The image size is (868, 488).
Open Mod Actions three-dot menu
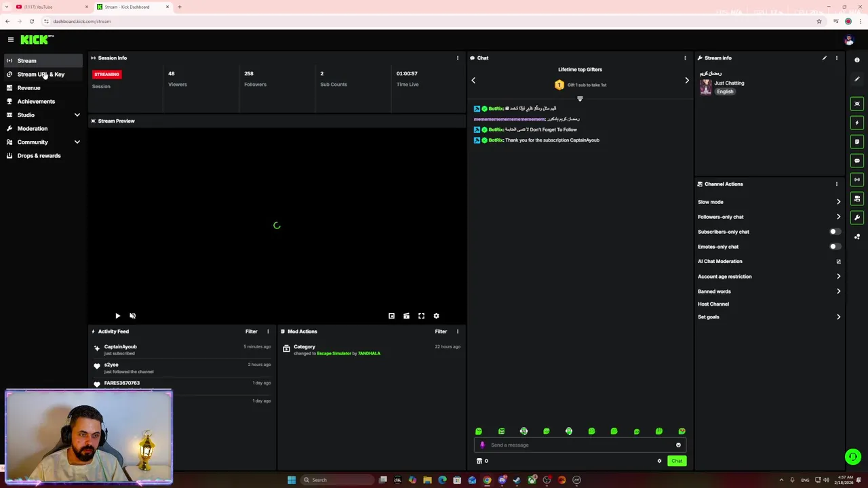point(458,331)
